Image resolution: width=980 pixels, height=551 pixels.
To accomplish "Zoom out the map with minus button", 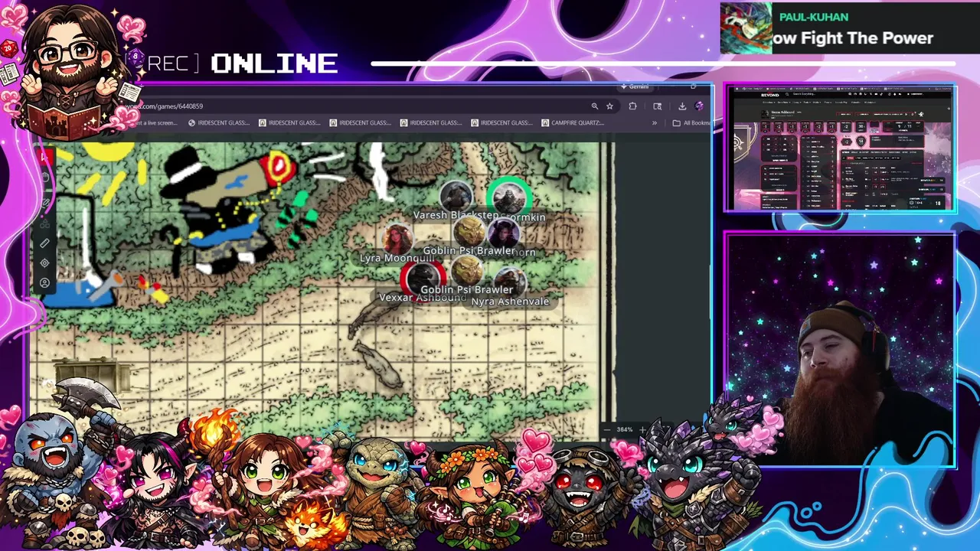I will (x=607, y=429).
